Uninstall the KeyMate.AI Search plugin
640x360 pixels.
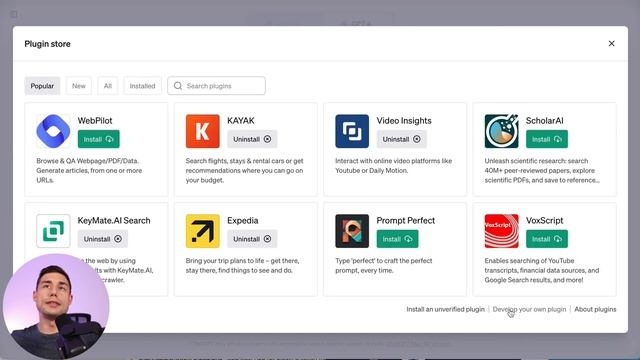coord(103,239)
